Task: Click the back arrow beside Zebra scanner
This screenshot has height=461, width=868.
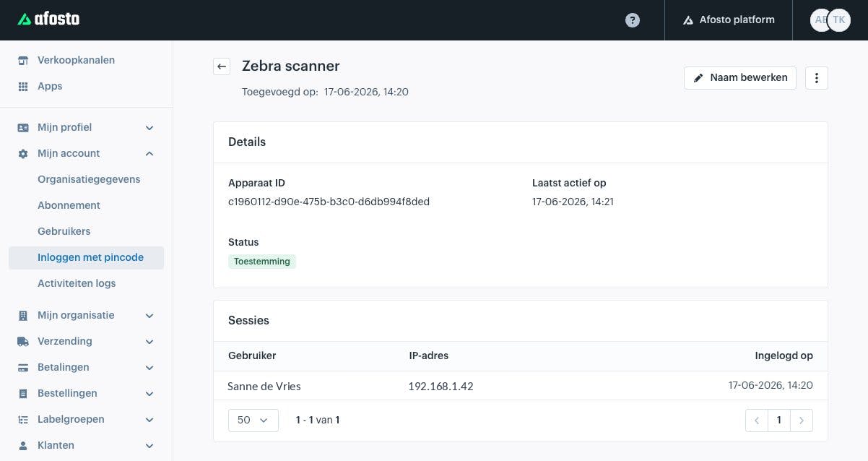Action: (x=222, y=66)
